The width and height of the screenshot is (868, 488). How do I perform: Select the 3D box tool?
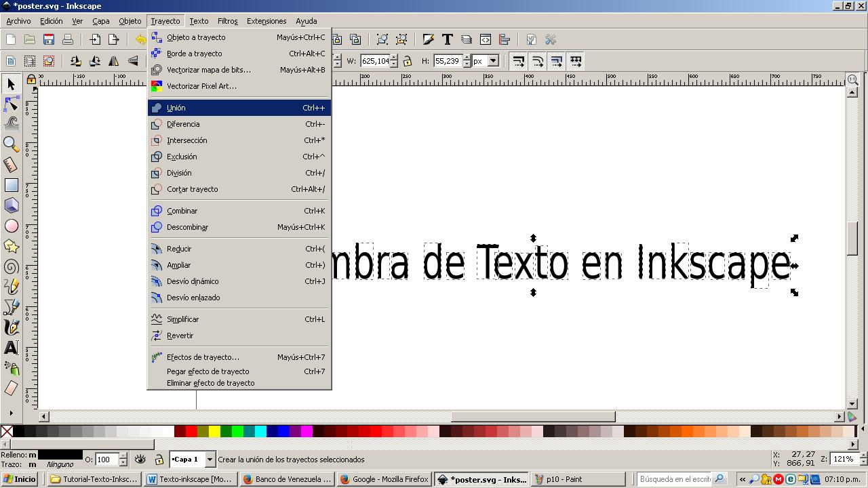tap(11, 205)
